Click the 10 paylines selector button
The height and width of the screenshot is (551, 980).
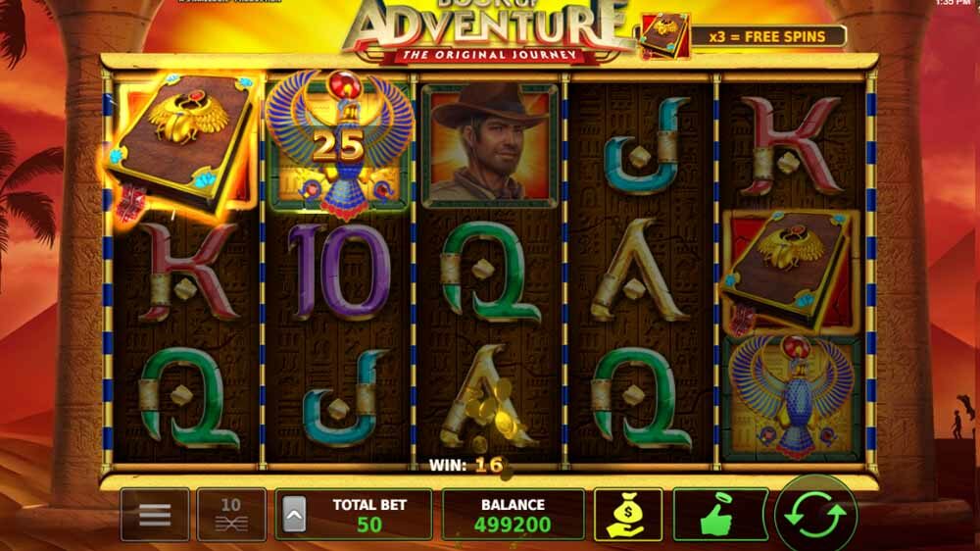pos(231,514)
